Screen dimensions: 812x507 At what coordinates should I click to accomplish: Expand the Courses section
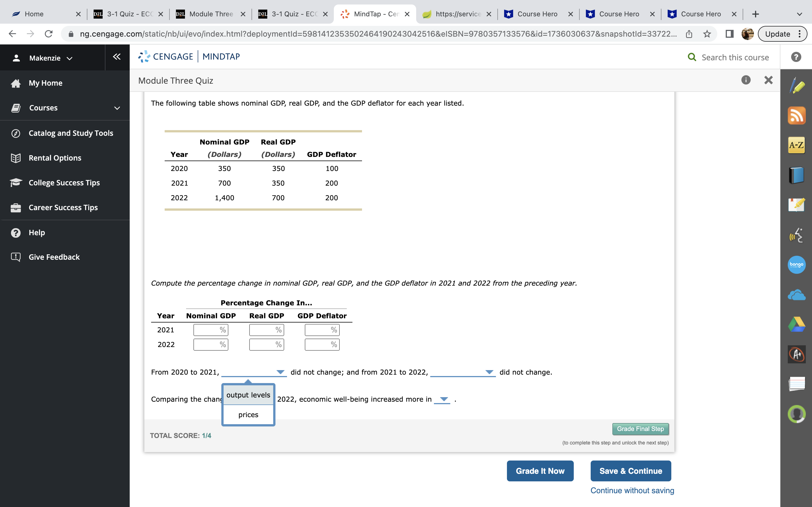click(116, 108)
